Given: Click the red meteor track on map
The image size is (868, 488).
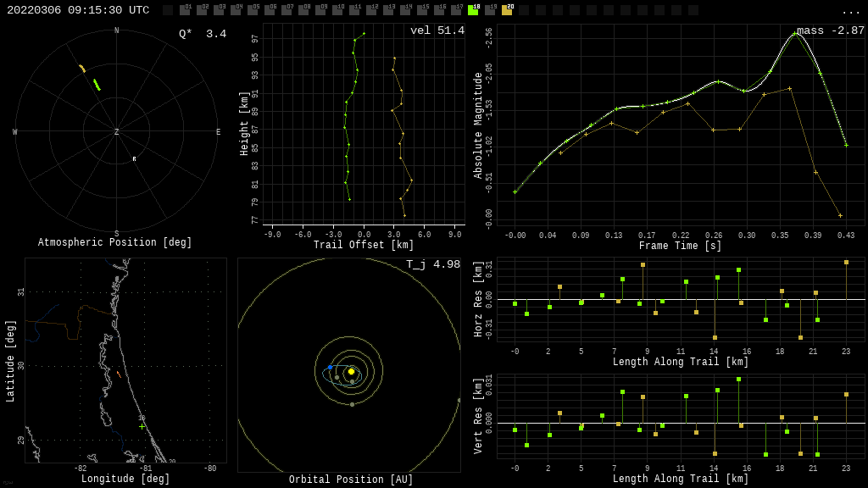Looking at the screenshot, I should pyautogui.click(x=118, y=373).
